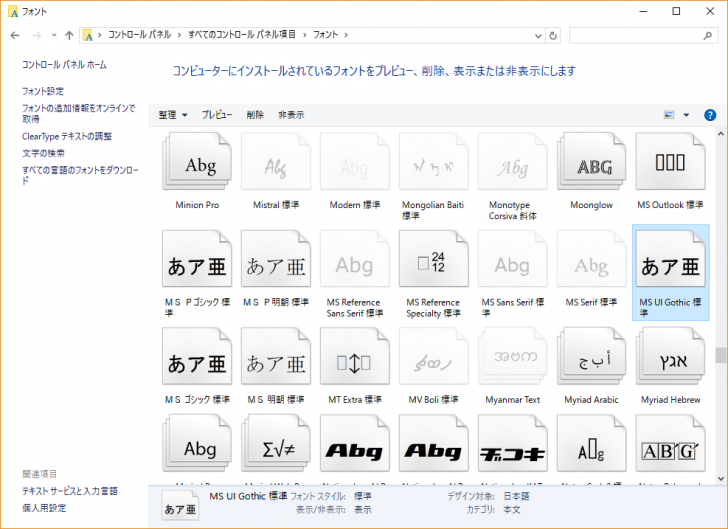This screenshot has height=529, width=728.
Task: Open ClearType テキストの調整 link
Action: coord(67,136)
